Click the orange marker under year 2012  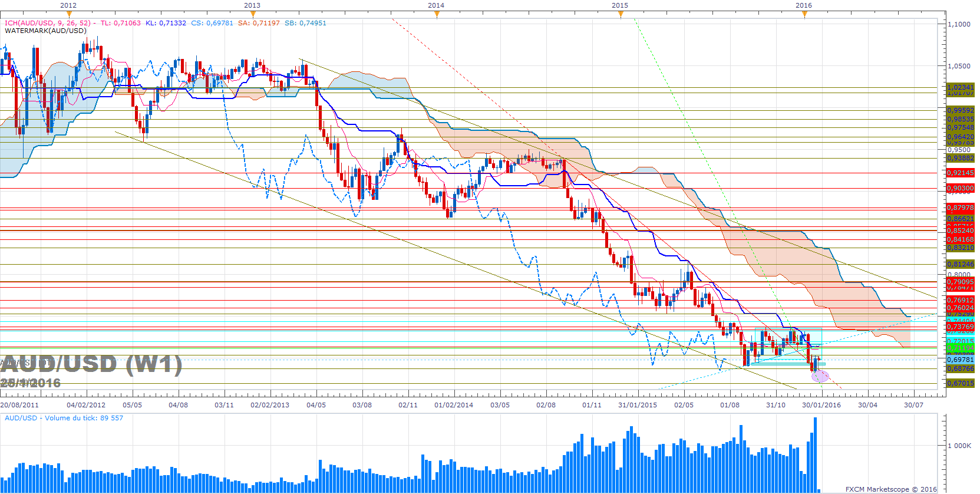click(69, 15)
